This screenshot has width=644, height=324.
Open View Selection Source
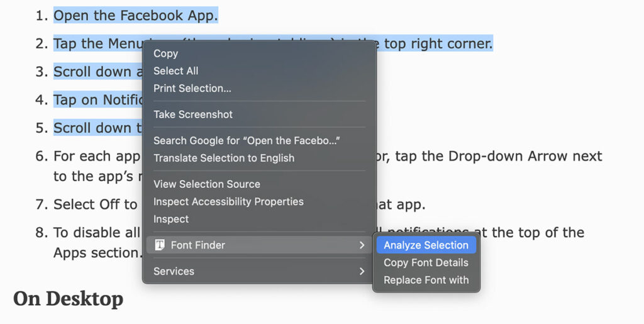206,184
